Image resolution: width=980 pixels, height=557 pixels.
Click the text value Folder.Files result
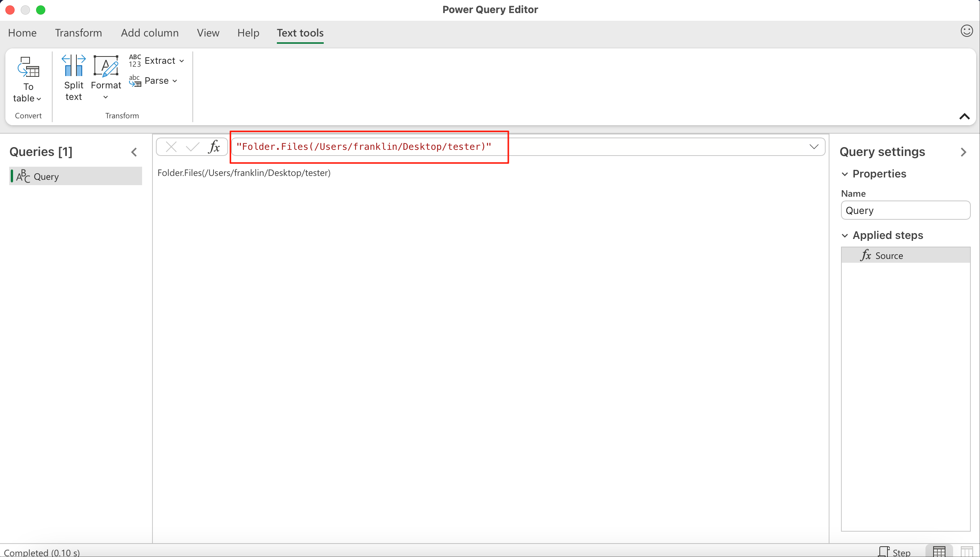244,173
